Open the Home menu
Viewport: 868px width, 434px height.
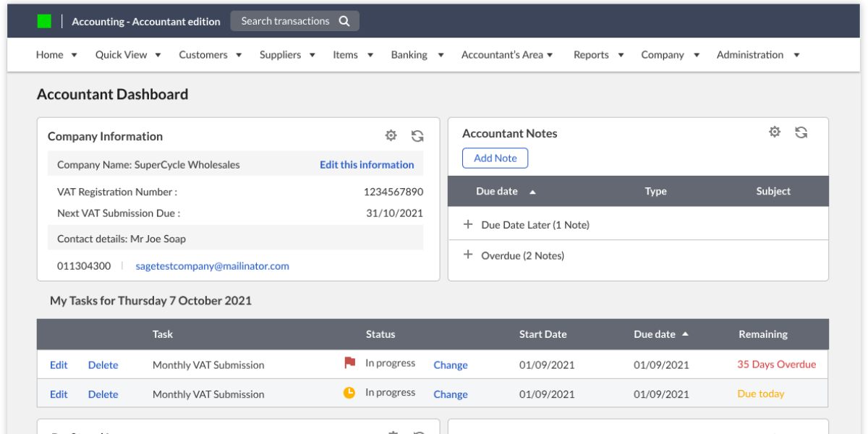[x=50, y=54]
